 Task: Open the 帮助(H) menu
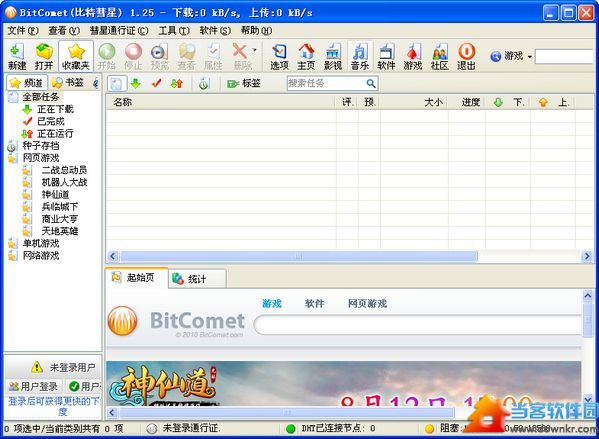[256, 31]
